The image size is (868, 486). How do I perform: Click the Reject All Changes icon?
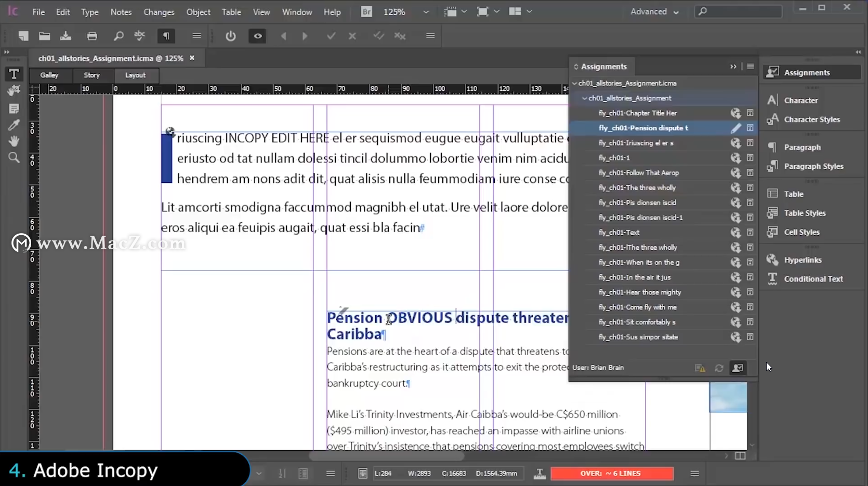[x=400, y=36]
